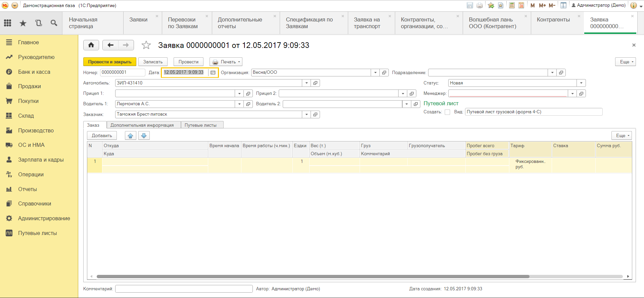The width and height of the screenshot is (644, 298).
Task: Switch to the Путевые листы tab
Action: tap(200, 125)
